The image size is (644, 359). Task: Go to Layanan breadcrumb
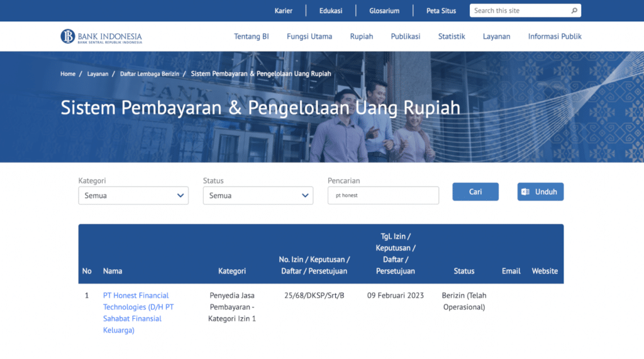pyautogui.click(x=97, y=74)
